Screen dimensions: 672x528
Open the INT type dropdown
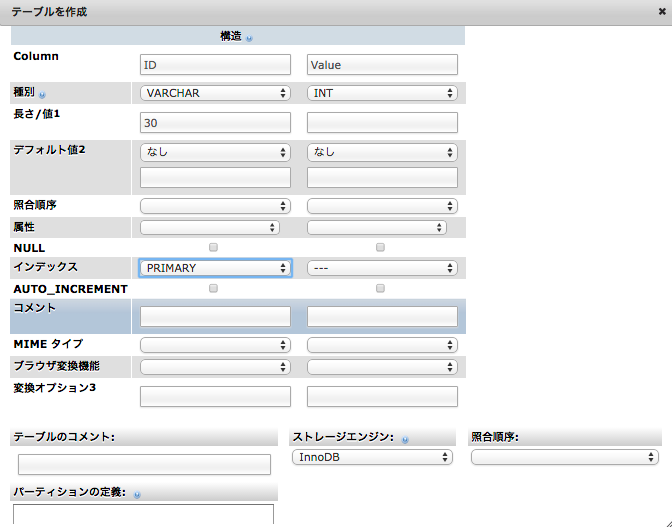pos(382,93)
